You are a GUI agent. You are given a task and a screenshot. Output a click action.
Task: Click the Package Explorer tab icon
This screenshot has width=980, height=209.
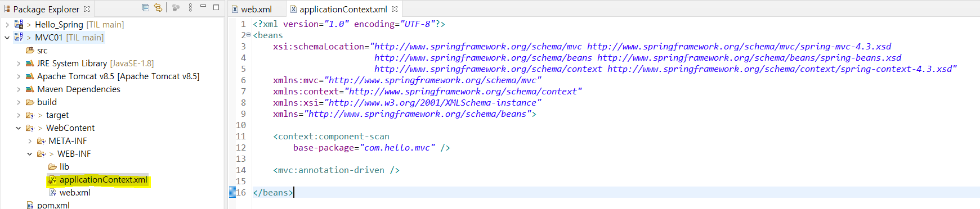pyautogui.click(x=7, y=9)
